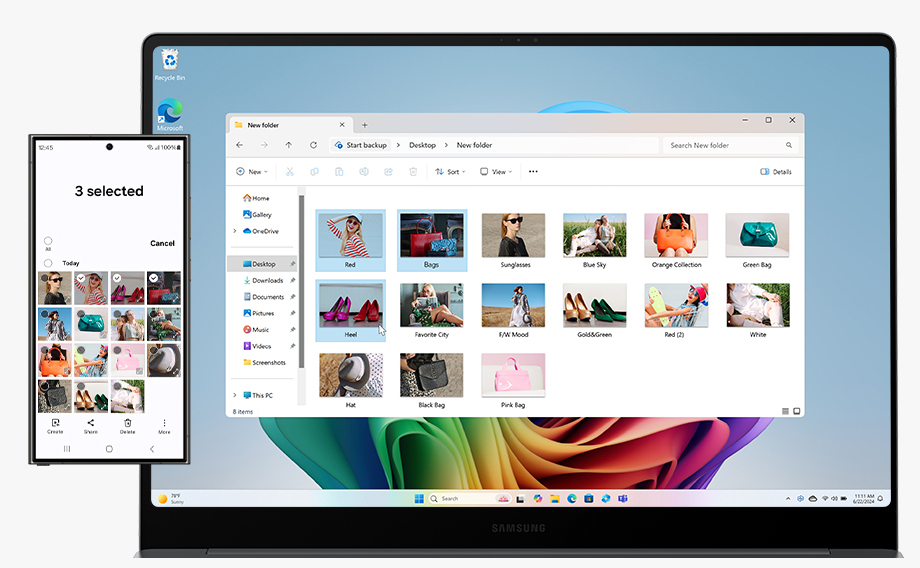Select the Today radio button on phone
The width and height of the screenshot is (920, 568).
click(x=48, y=263)
